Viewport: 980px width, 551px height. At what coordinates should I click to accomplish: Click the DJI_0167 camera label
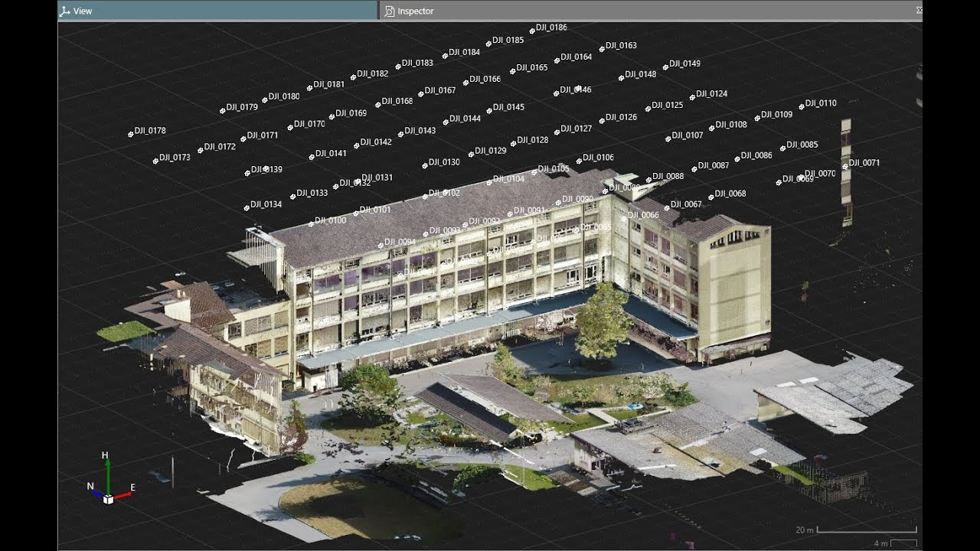pyautogui.click(x=440, y=90)
